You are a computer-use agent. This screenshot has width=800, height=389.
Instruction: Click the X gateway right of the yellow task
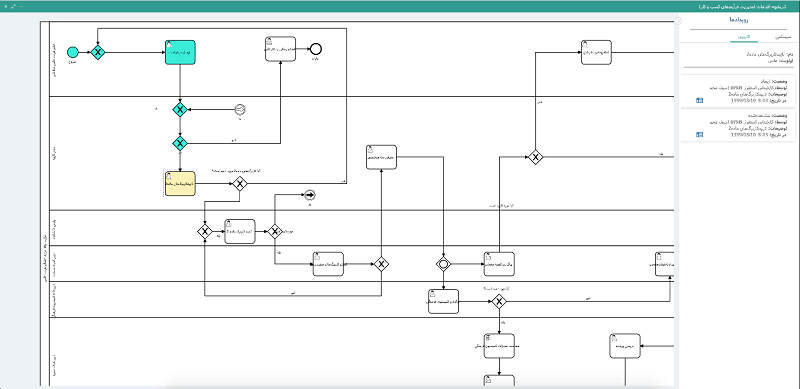pyautogui.click(x=240, y=184)
